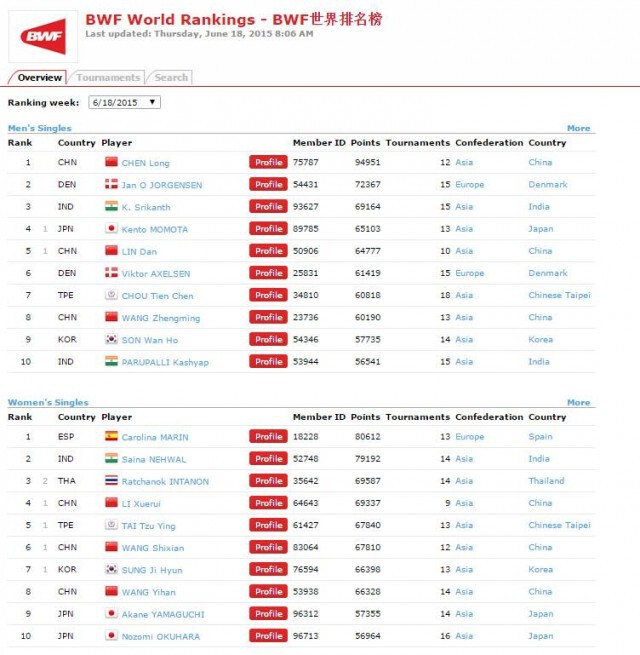Screen dimensions: 640x655
Task: Open Saina NEHWAL's Profile button
Action: [x=268, y=459]
